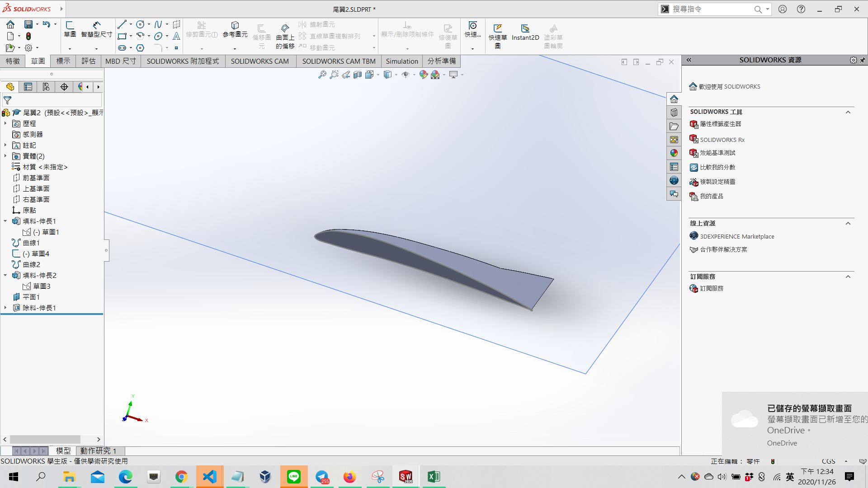Screen dimensions: 868x488
Task: Open Hide/Show Items eye dropdown
Action: [406, 75]
